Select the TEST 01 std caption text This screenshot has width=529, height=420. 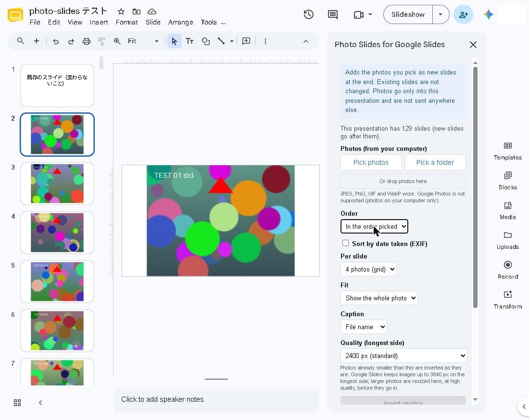pyautogui.click(x=174, y=175)
